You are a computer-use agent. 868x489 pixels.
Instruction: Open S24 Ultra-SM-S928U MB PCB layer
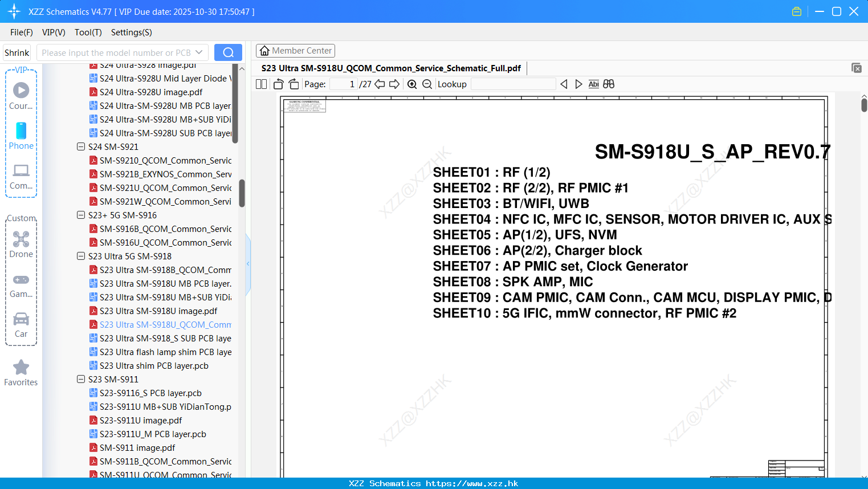(x=160, y=105)
